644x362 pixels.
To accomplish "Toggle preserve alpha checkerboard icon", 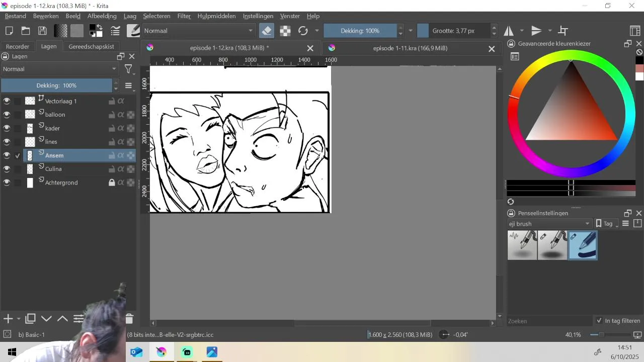I will pos(285,31).
